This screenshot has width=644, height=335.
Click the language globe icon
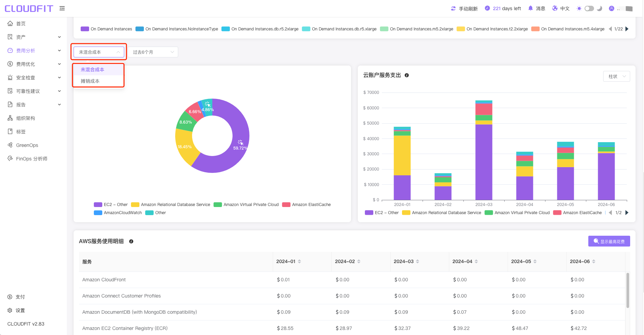[555, 8]
